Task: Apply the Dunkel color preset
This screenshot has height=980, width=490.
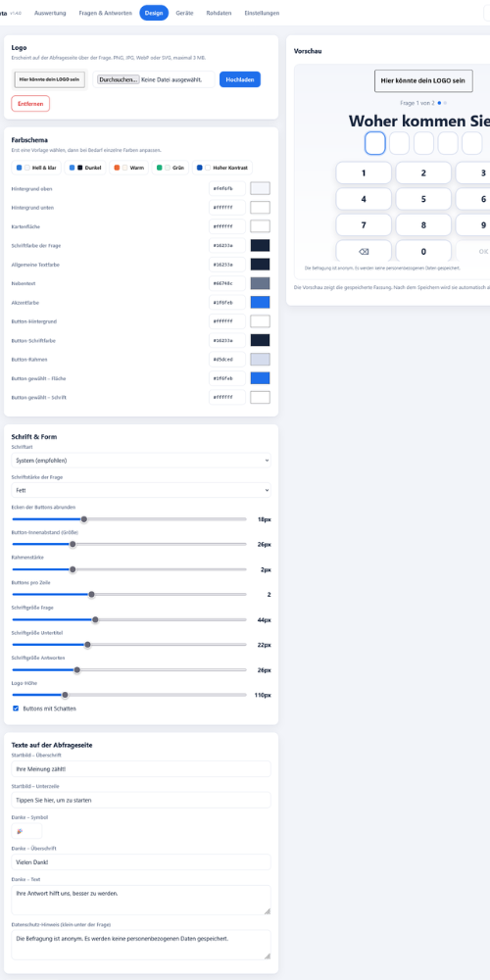Action: 84,168
